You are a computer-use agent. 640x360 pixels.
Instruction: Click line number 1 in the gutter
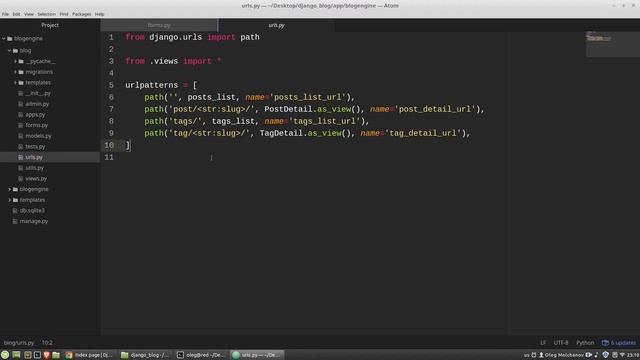point(111,37)
